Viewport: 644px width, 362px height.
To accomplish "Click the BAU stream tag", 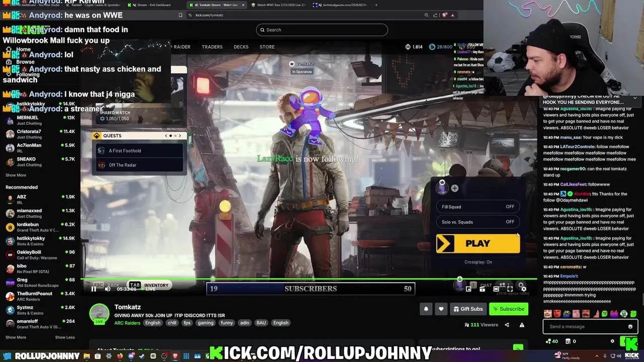I will tap(261, 323).
